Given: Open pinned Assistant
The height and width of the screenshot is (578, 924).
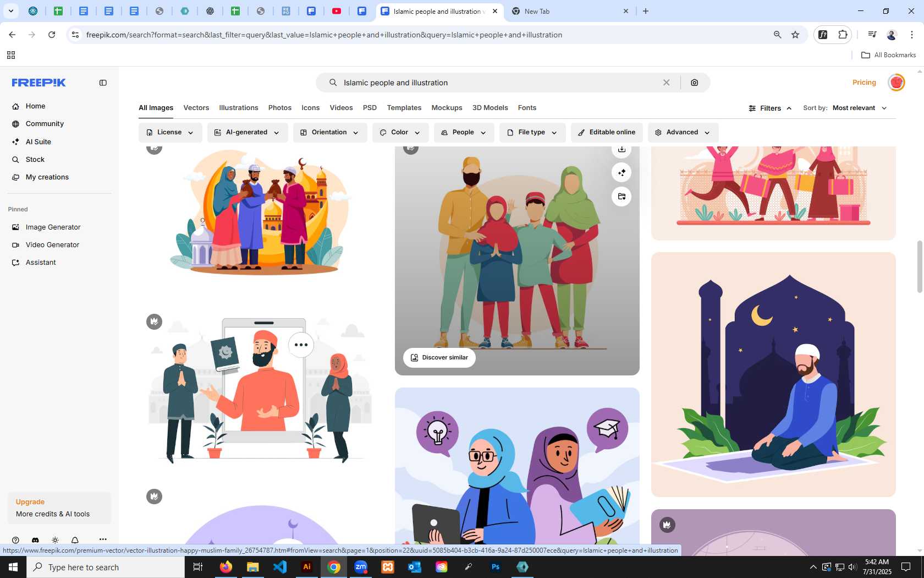Looking at the screenshot, I should [41, 263].
